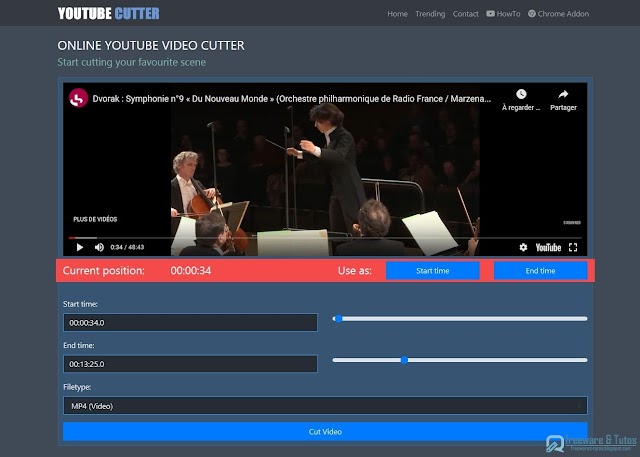Click the Start time input field
640x457 pixels.
click(x=190, y=323)
